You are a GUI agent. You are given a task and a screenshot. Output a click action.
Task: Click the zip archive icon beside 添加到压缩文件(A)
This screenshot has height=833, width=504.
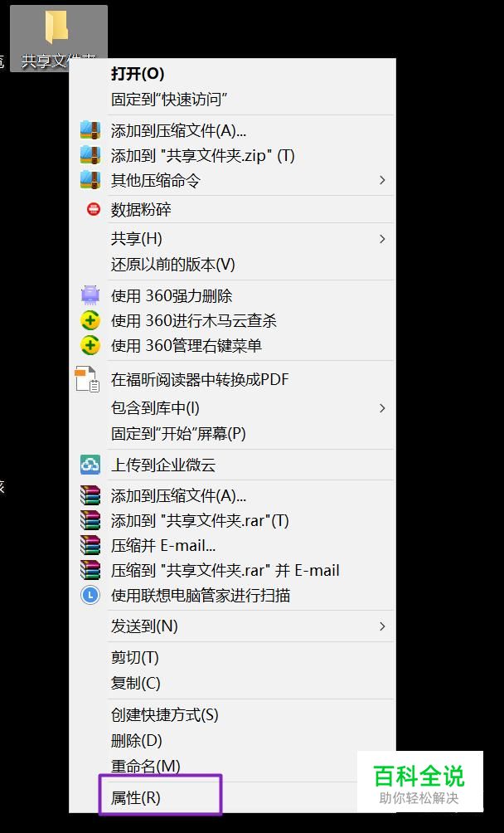point(90,130)
